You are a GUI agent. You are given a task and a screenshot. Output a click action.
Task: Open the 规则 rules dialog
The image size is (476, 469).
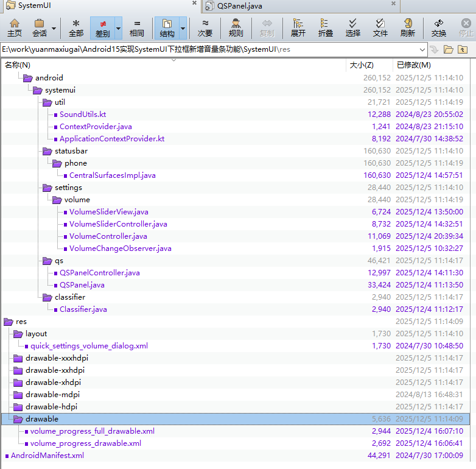(x=236, y=28)
